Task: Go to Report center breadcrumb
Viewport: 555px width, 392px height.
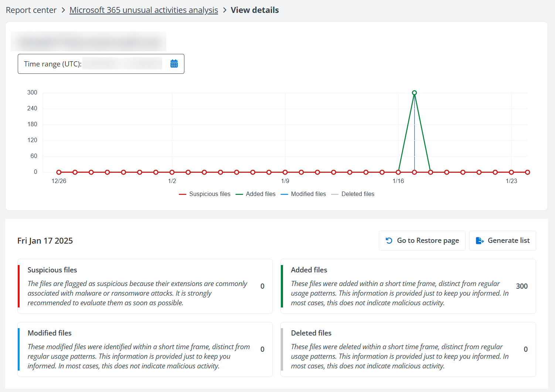Action: tap(31, 10)
